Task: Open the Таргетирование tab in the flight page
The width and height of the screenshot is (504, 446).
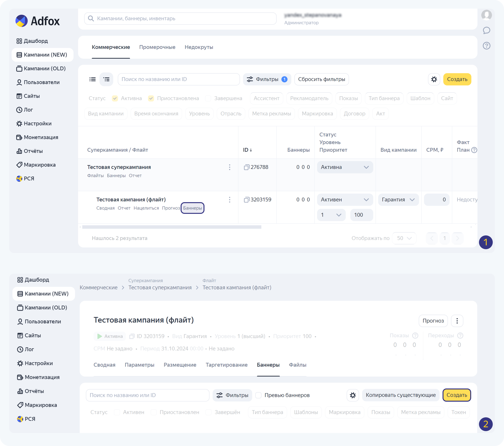Action: click(226, 365)
